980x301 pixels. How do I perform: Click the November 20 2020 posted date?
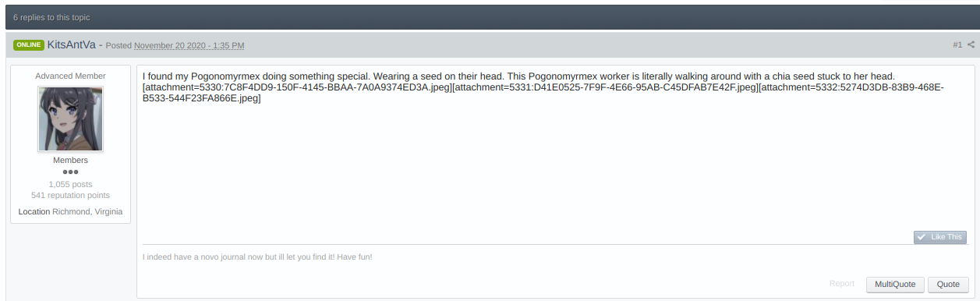189,46
